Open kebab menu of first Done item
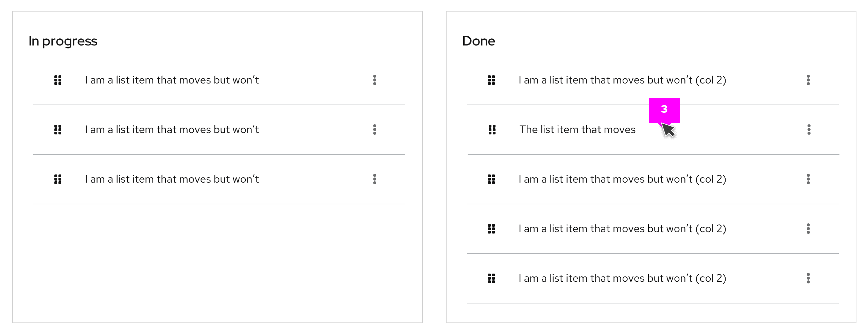 point(808,80)
